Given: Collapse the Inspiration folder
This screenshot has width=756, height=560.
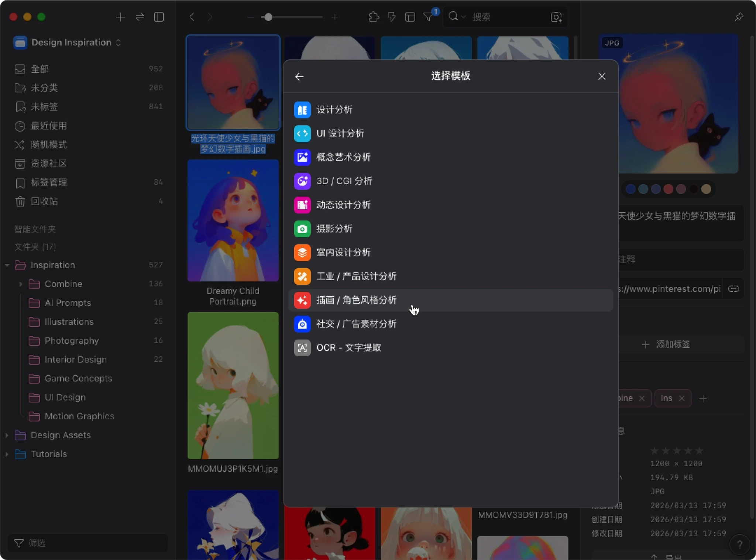Looking at the screenshot, I should coord(7,265).
